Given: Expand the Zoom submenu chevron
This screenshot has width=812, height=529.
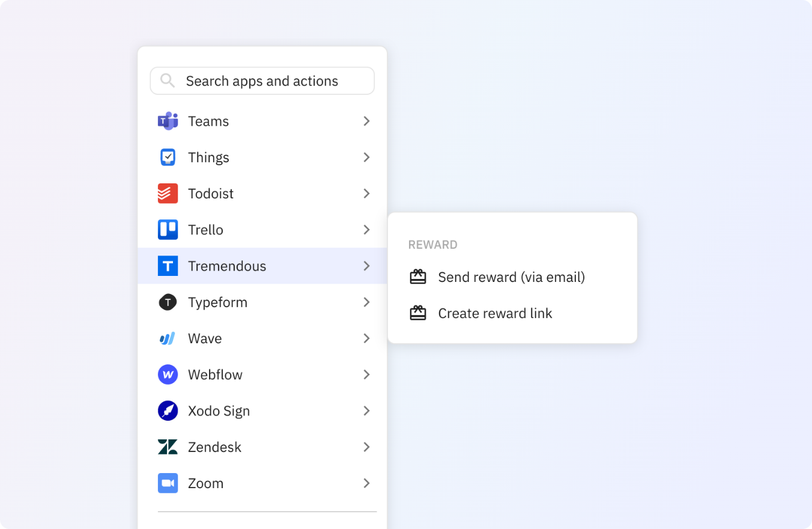Looking at the screenshot, I should tap(366, 483).
